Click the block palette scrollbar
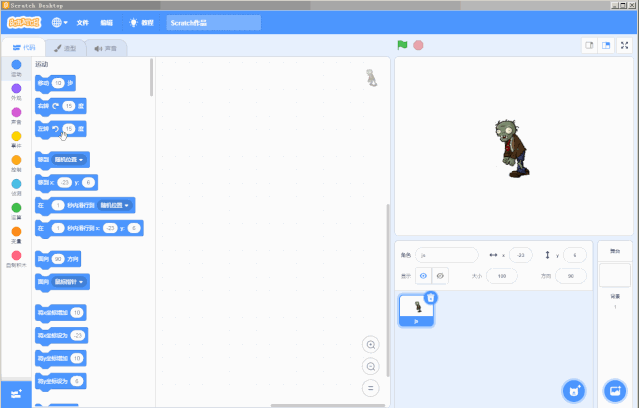Screen dimensions: 639x408 152,77
